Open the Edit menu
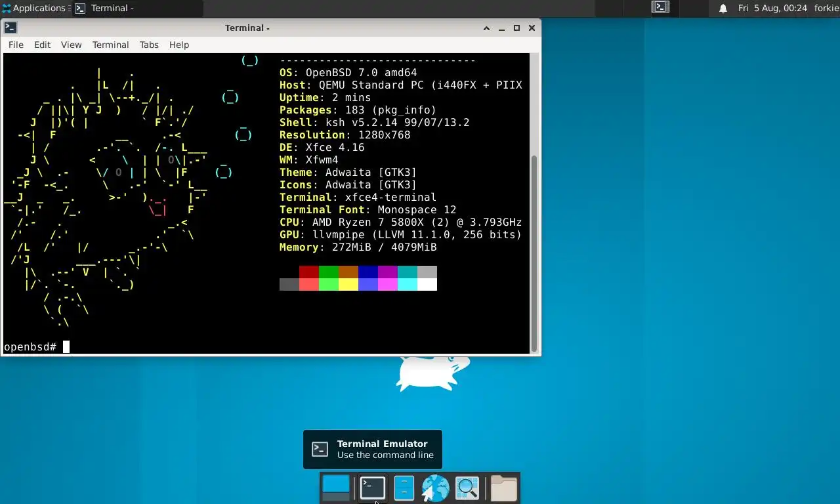Screen dimensions: 840x504 pos(42,45)
